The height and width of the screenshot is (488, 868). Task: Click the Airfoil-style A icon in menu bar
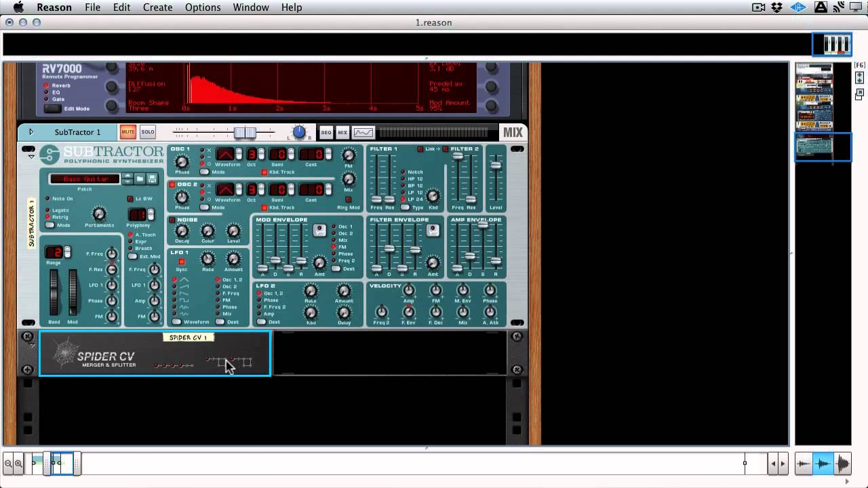tap(821, 7)
